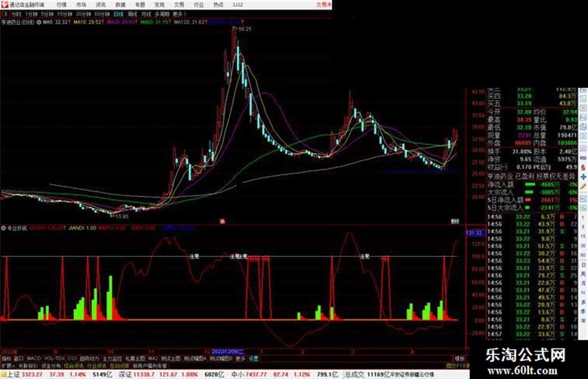The height and width of the screenshot is (379, 588).
Task: Select the 周 period shortcut in the right toolbar
Action: [583, 274]
